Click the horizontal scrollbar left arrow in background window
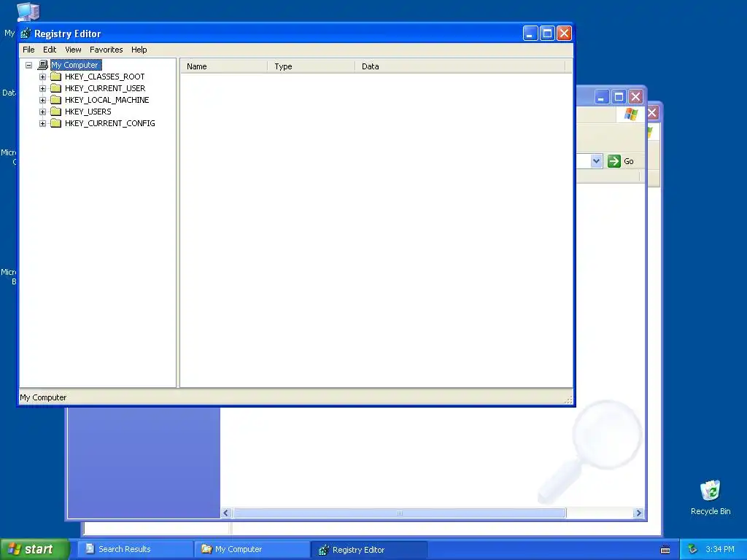Image resolution: width=747 pixels, height=560 pixels. [x=226, y=513]
